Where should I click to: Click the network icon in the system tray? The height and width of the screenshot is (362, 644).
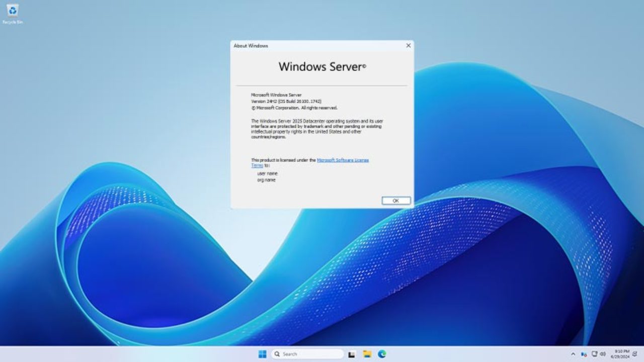[594, 353]
